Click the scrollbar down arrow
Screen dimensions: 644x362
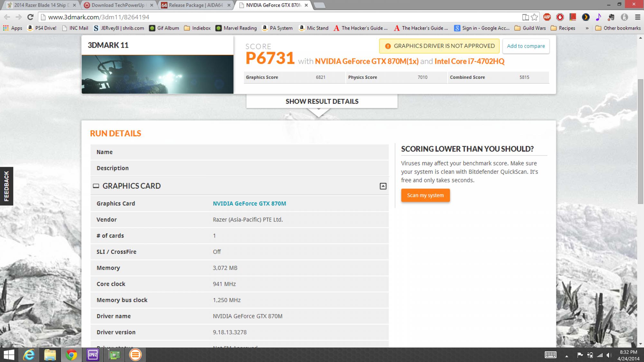(x=640, y=344)
